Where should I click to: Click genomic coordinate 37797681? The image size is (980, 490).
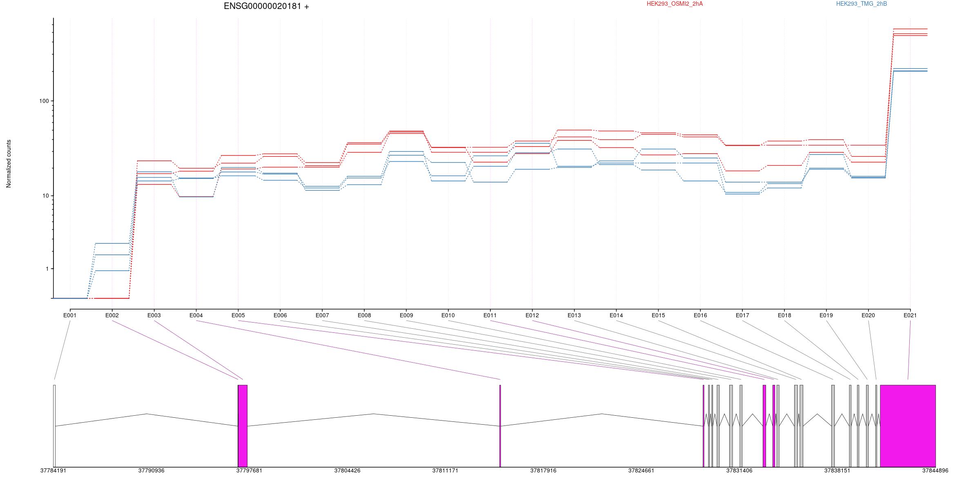click(249, 470)
